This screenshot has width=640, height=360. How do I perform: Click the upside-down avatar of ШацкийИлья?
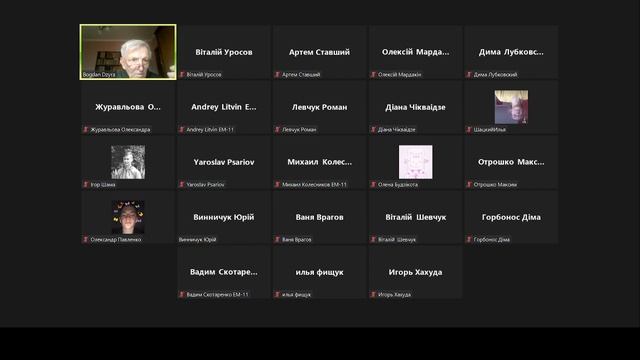[511, 107]
